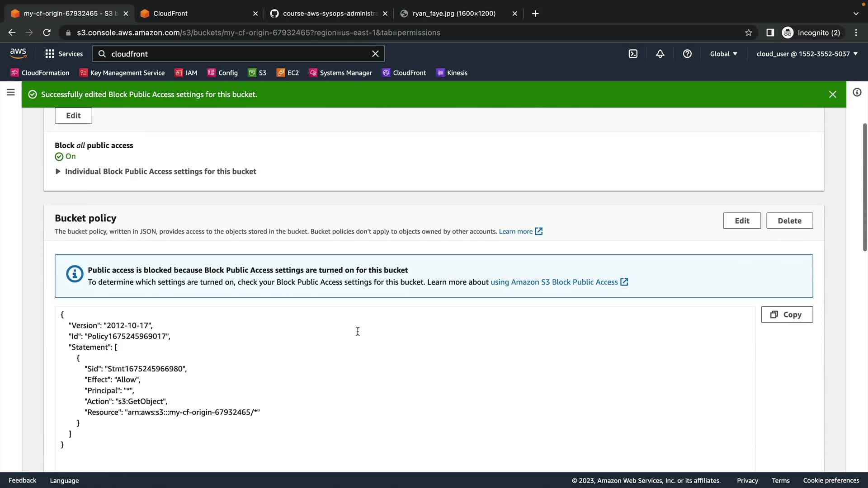
Task: Open the Services grid menu
Action: pos(64,54)
